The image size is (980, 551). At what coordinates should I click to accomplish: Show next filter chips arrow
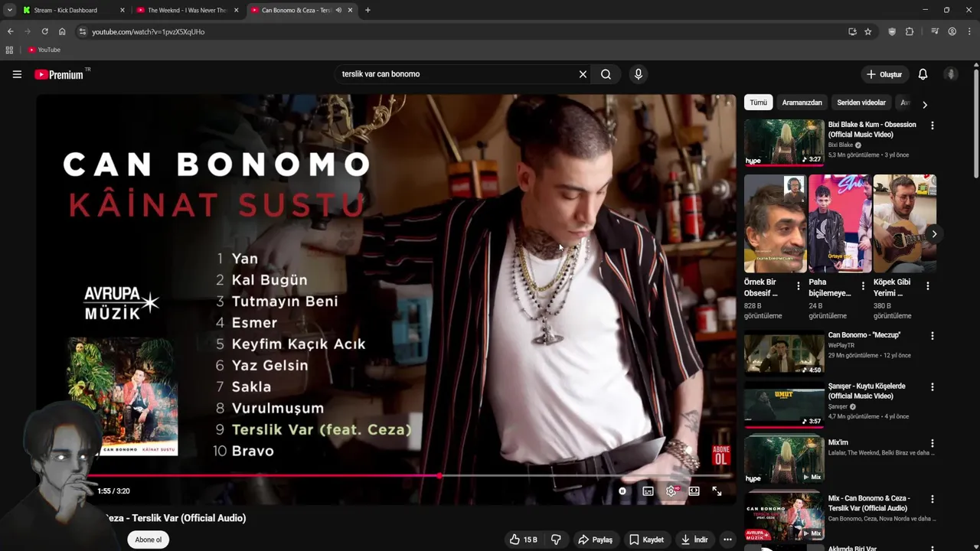pyautogui.click(x=924, y=104)
